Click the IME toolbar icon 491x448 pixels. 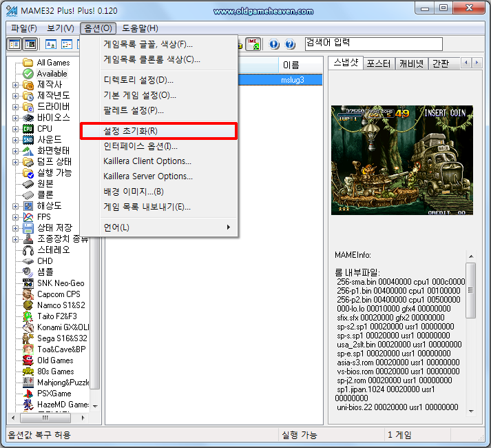pyautogui.click(x=253, y=44)
